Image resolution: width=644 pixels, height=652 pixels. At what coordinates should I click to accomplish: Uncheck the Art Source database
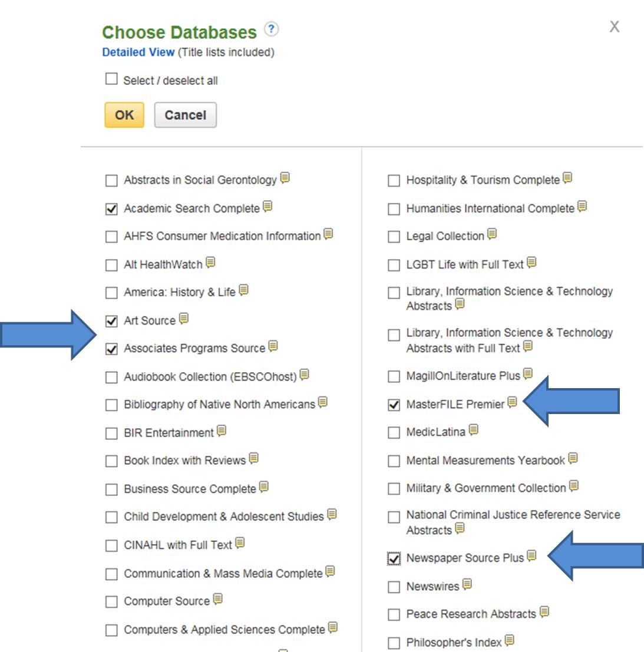(x=111, y=321)
